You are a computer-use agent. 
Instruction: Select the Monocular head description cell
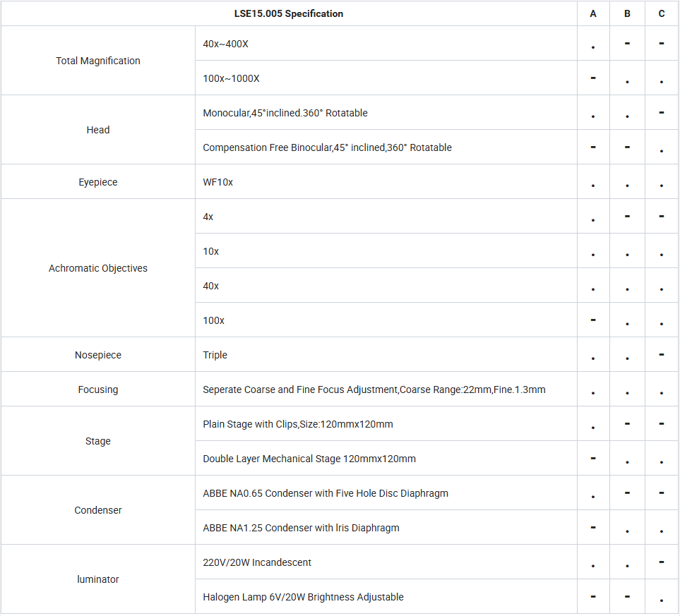[x=386, y=113]
